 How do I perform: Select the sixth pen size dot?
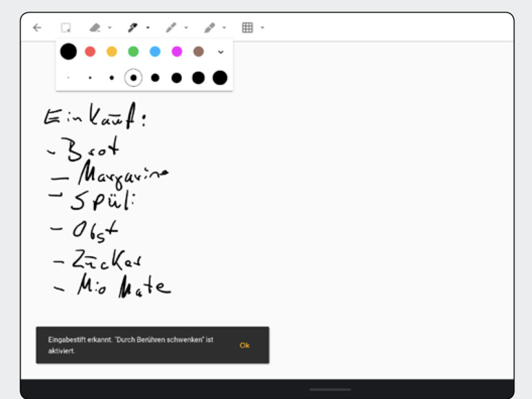pyautogui.click(x=177, y=78)
